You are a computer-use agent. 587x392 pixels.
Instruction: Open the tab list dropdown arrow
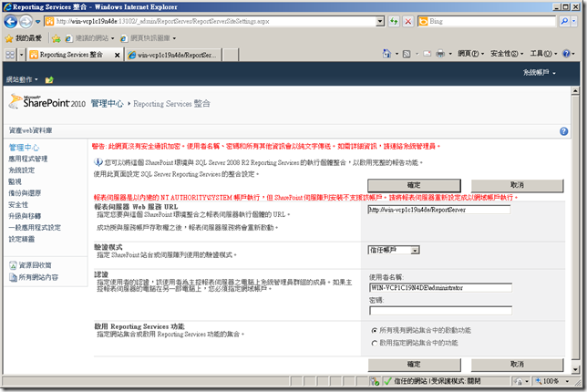[21, 55]
